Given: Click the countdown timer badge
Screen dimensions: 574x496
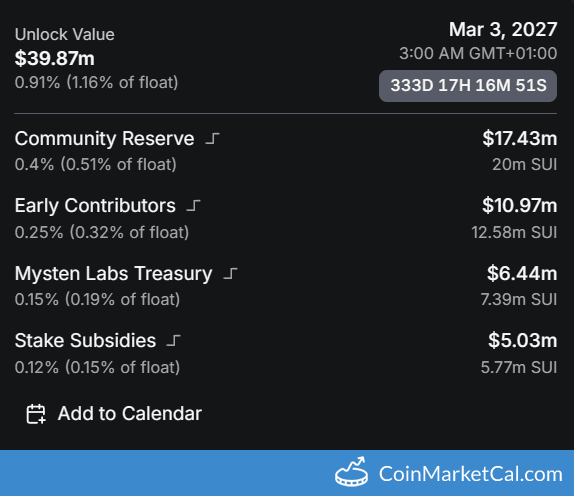Looking at the screenshot, I should (x=468, y=86).
